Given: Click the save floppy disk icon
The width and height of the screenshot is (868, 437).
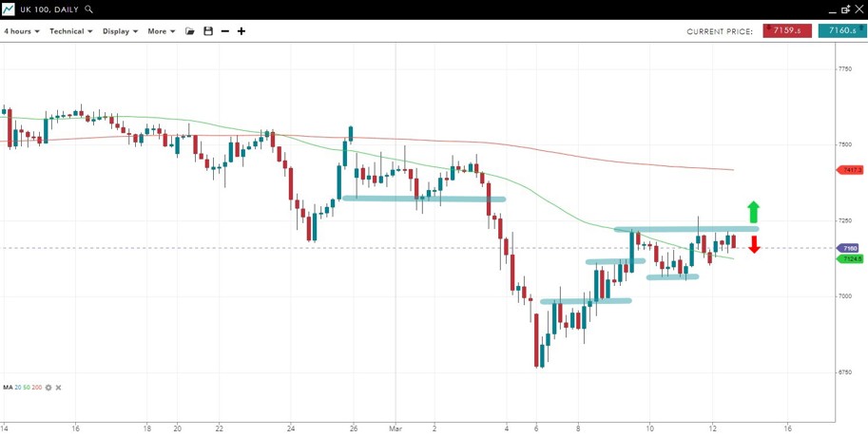Looking at the screenshot, I should [208, 31].
